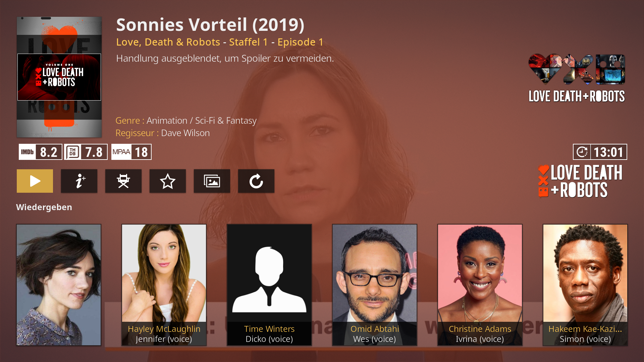Mark episode as favorite with star icon

click(x=168, y=181)
